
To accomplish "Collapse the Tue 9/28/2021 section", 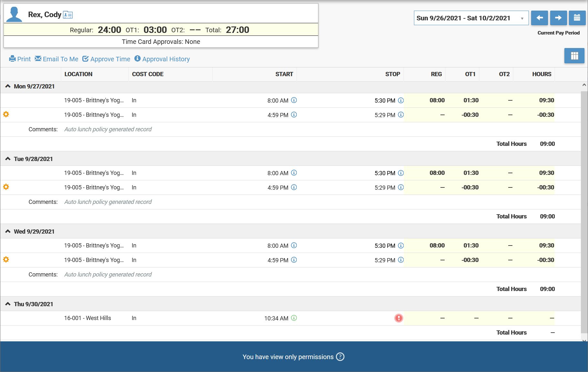I will 8,159.
